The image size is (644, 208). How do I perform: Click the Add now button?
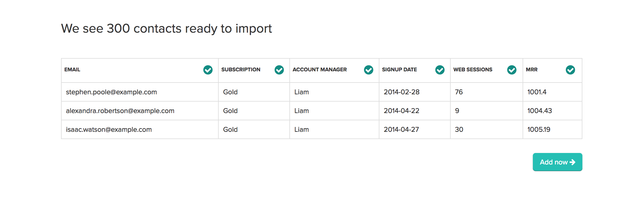tap(557, 162)
